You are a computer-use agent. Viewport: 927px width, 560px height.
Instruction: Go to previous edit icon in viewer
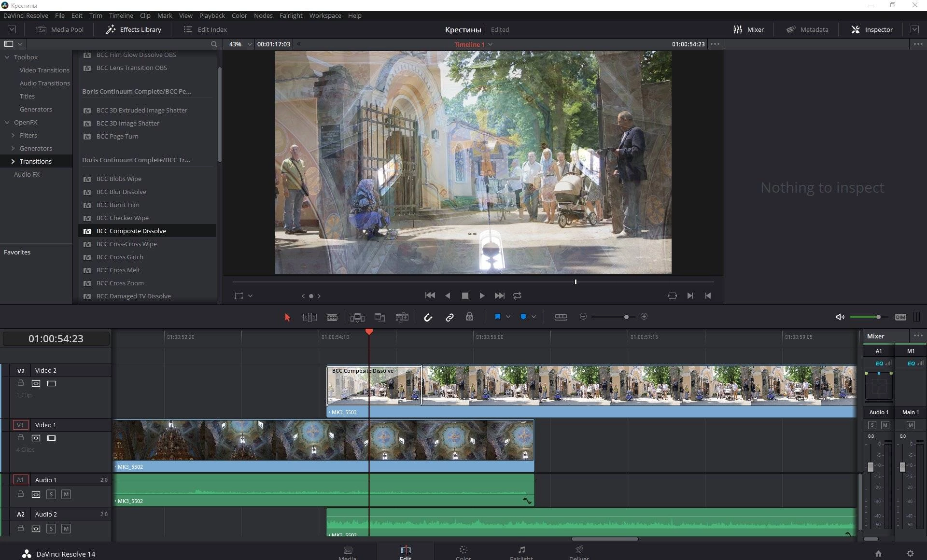pyautogui.click(x=708, y=295)
